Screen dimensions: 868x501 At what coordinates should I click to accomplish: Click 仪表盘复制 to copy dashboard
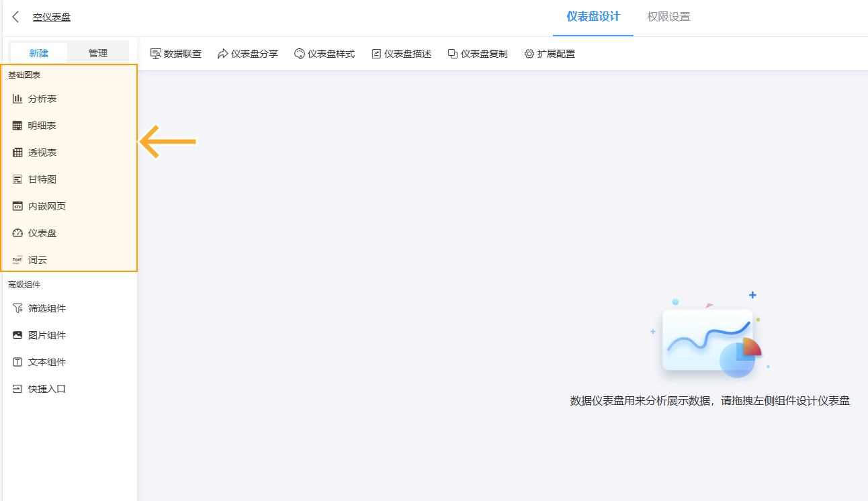click(477, 53)
